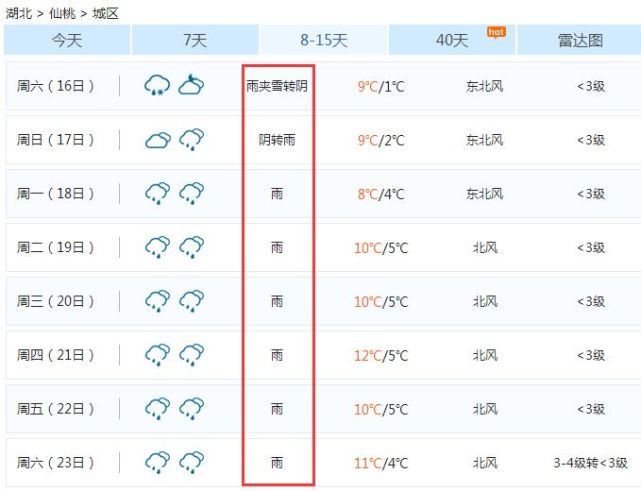Open the 雷达图 tab

(579, 40)
